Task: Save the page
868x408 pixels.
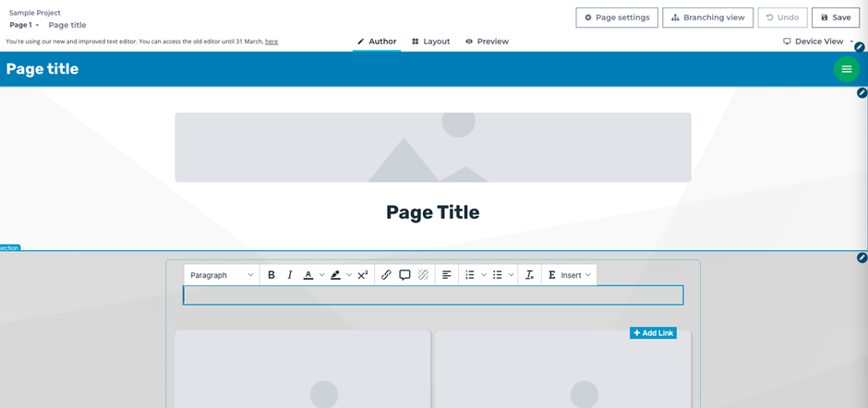Action: [836, 18]
